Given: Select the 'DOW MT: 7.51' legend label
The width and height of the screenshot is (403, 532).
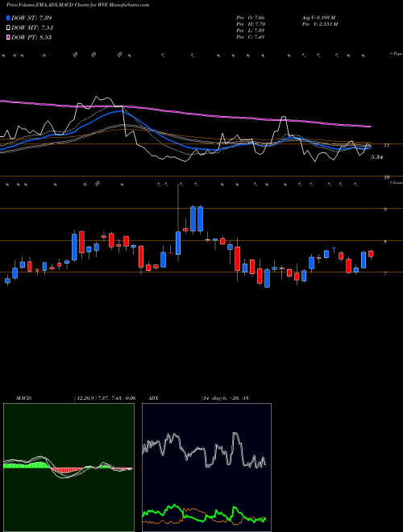Looking at the screenshot, I should coord(32,27).
